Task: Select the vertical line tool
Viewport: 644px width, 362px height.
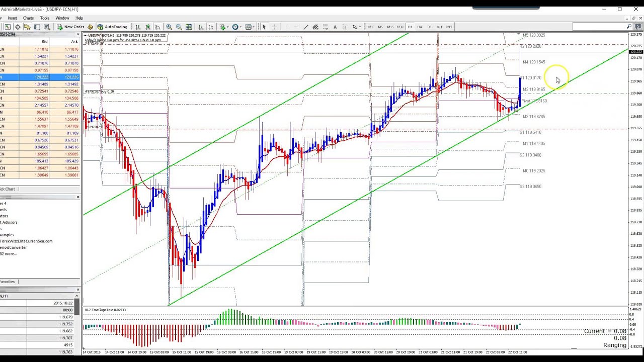Action: [x=286, y=27]
